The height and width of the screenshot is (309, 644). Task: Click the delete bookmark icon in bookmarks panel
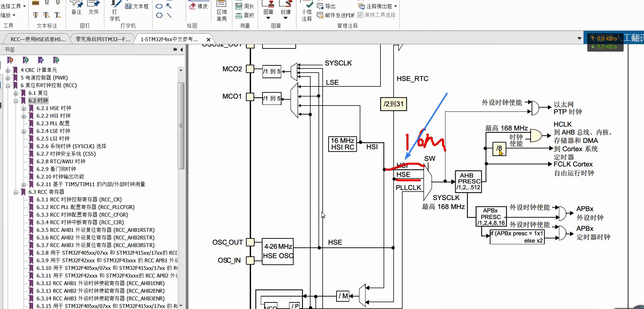pyautogui.click(x=10, y=60)
